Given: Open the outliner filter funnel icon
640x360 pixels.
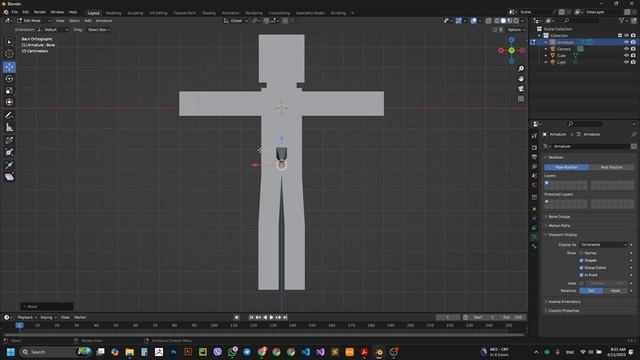Looking at the screenshot, I should (x=622, y=20).
